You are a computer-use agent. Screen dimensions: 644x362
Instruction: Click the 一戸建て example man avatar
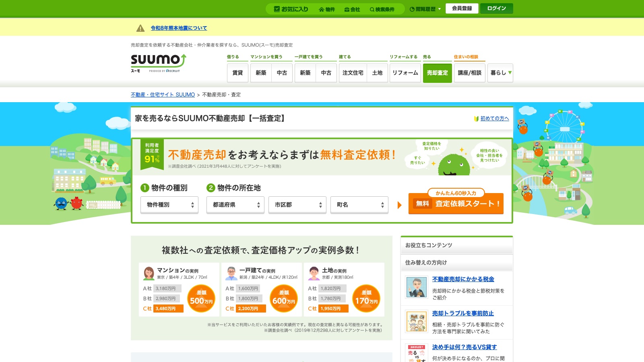click(231, 274)
